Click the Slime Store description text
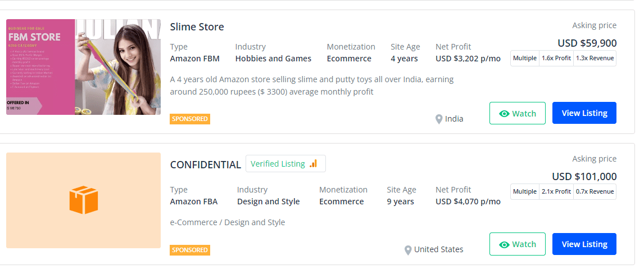Image resolution: width=644 pixels, height=273 pixels. point(311,86)
